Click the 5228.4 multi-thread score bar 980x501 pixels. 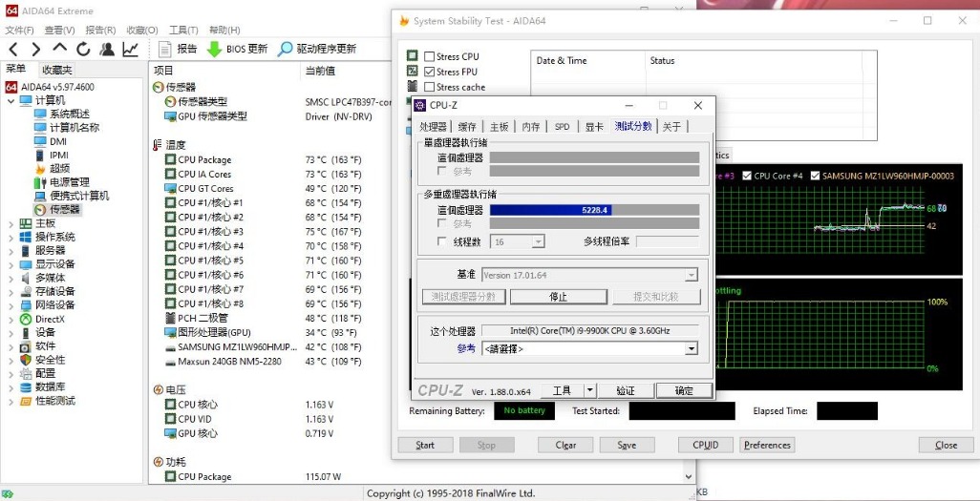point(594,210)
